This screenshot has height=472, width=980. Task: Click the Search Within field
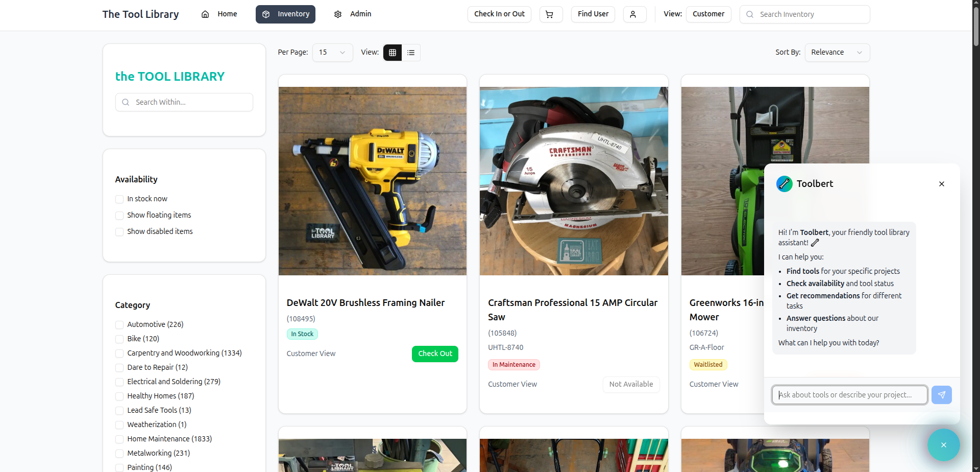pyautogui.click(x=184, y=102)
